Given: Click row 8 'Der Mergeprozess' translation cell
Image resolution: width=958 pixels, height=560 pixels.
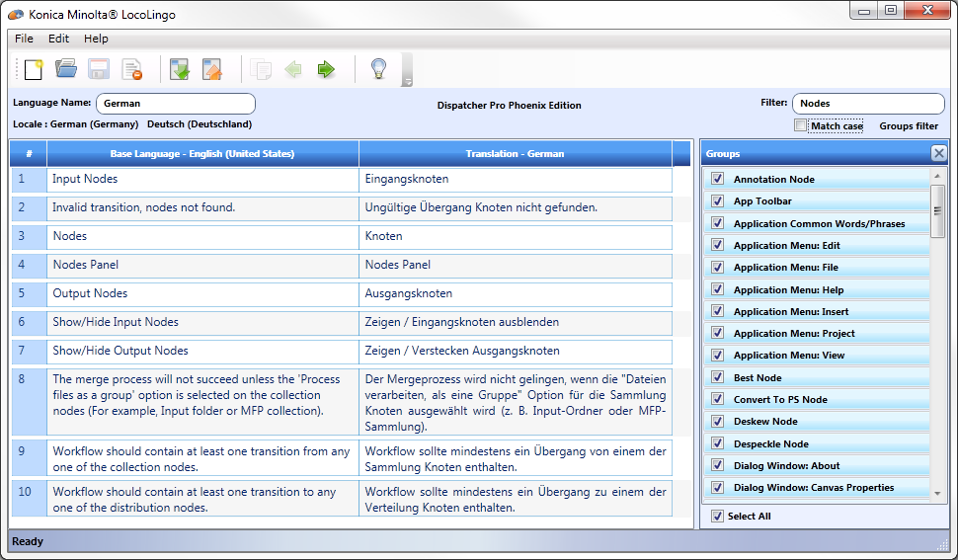Looking at the screenshot, I should coord(515,402).
